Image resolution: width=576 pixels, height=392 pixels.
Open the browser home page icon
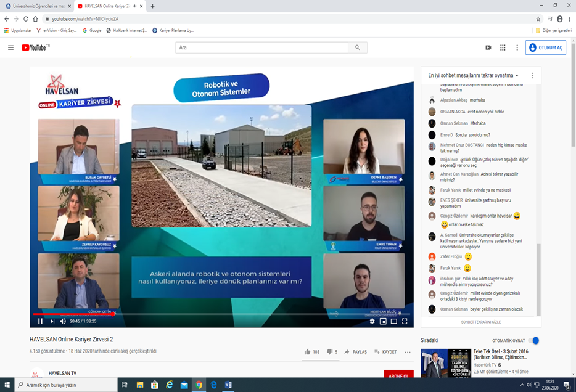(x=35, y=18)
